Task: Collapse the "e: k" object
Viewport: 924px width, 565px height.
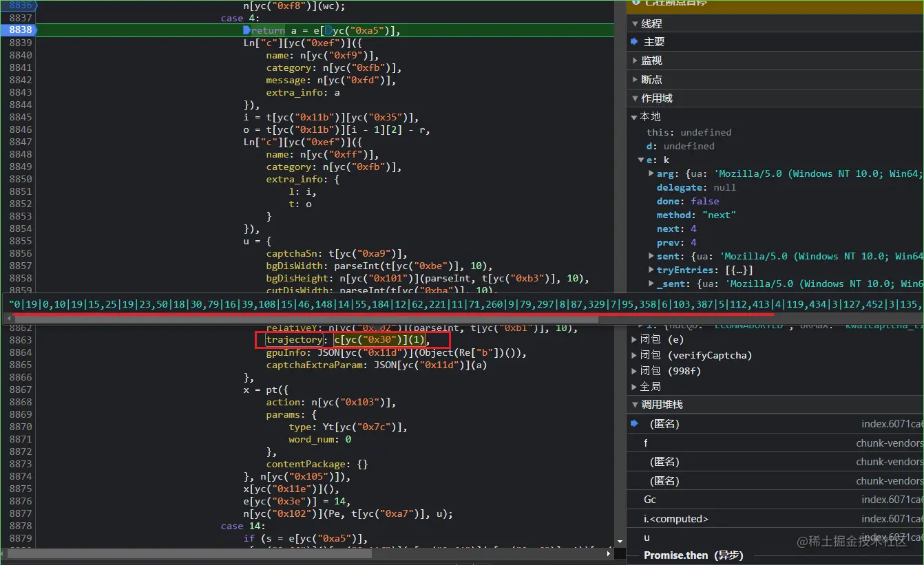Action: point(641,160)
